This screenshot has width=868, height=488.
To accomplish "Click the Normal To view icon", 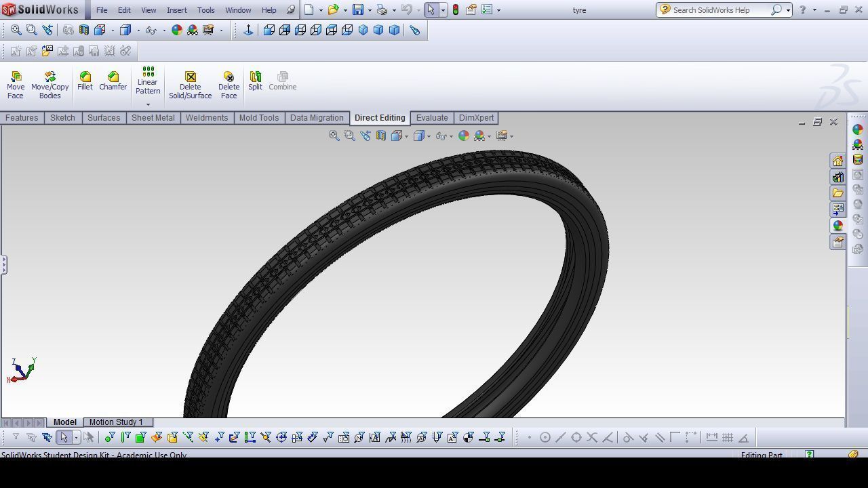I will 248,30.
